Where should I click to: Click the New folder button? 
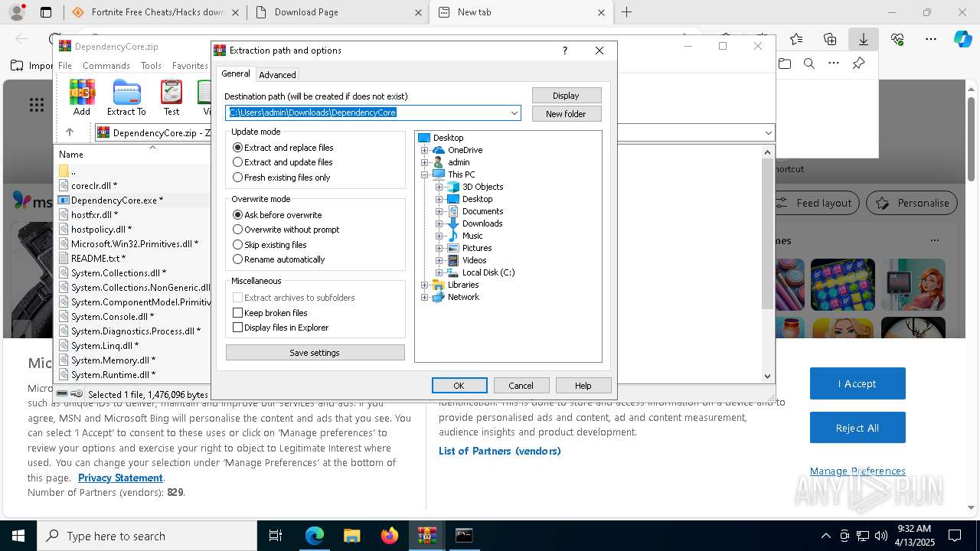566,114
